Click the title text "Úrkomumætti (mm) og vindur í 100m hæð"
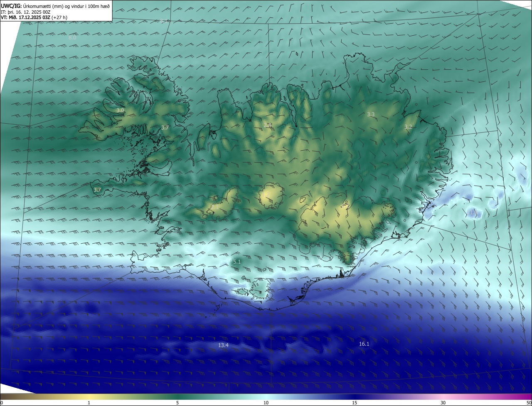Viewport: 532px width, 406px height. (66, 6)
